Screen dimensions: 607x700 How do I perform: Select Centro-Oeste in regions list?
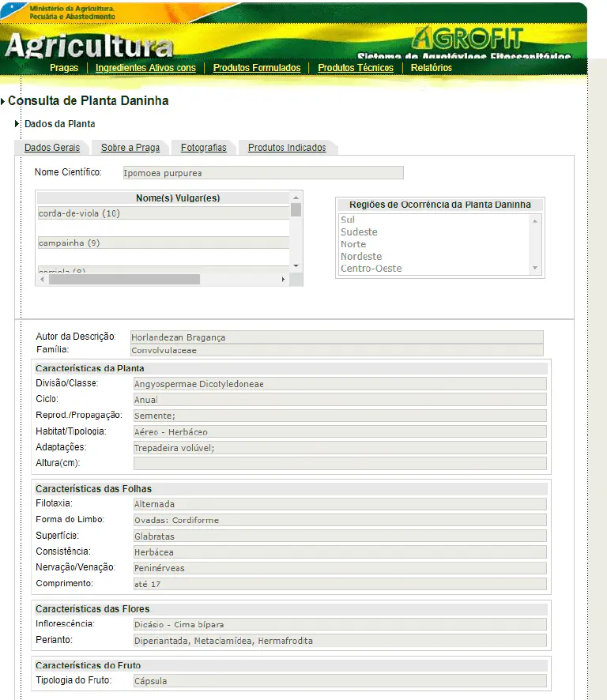coord(371,269)
